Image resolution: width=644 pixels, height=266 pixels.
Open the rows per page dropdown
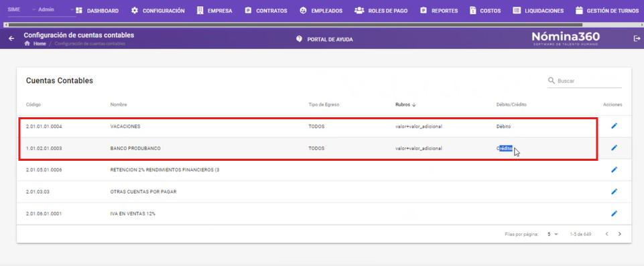click(553, 234)
